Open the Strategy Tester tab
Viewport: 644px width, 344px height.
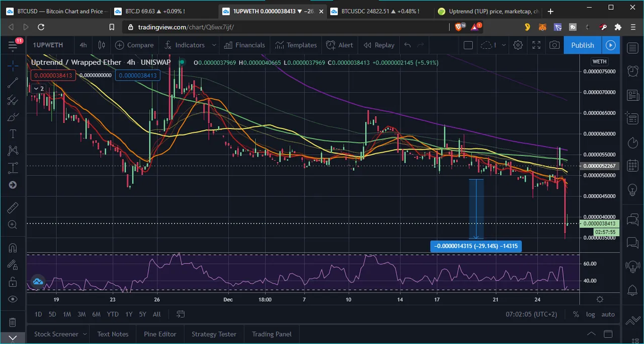pyautogui.click(x=214, y=334)
